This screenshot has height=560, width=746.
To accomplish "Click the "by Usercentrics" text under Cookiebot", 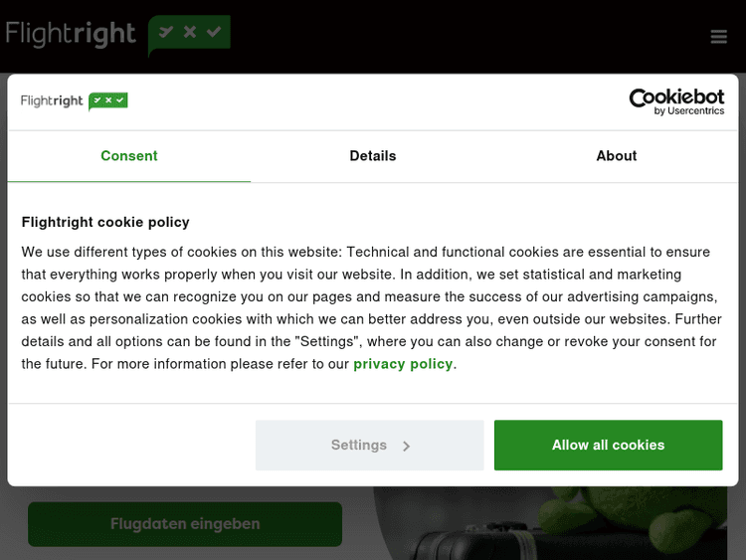I will coord(689,111).
